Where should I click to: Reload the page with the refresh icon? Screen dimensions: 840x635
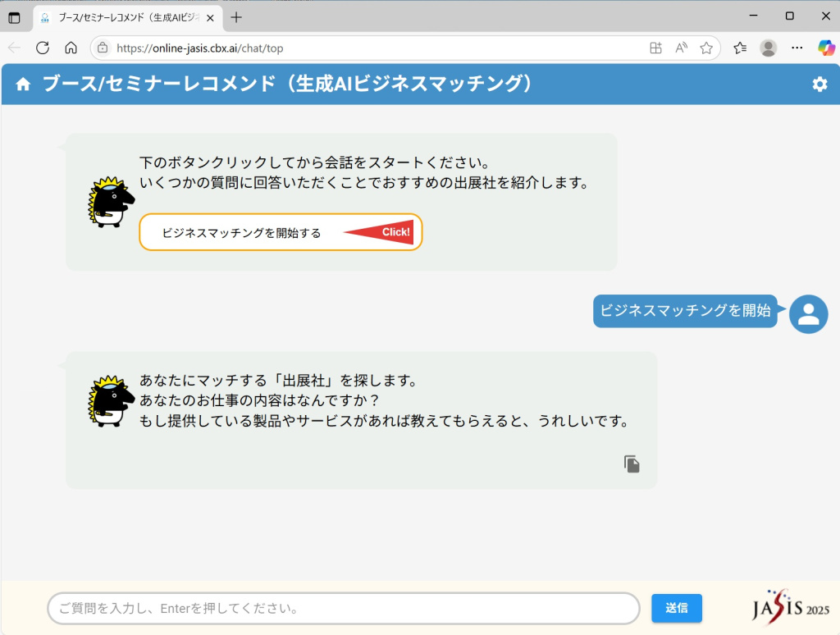[x=41, y=48]
